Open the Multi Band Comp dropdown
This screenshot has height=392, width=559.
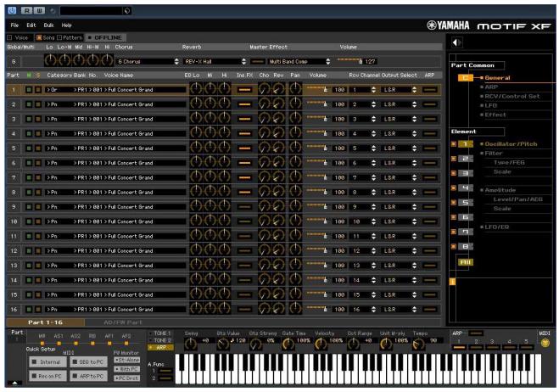click(x=299, y=61)
